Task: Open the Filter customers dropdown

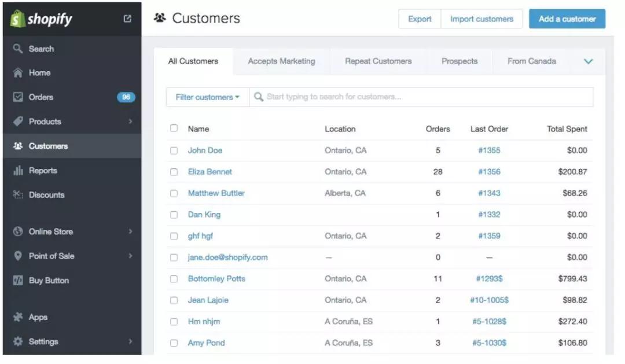Action: [207, 97]
